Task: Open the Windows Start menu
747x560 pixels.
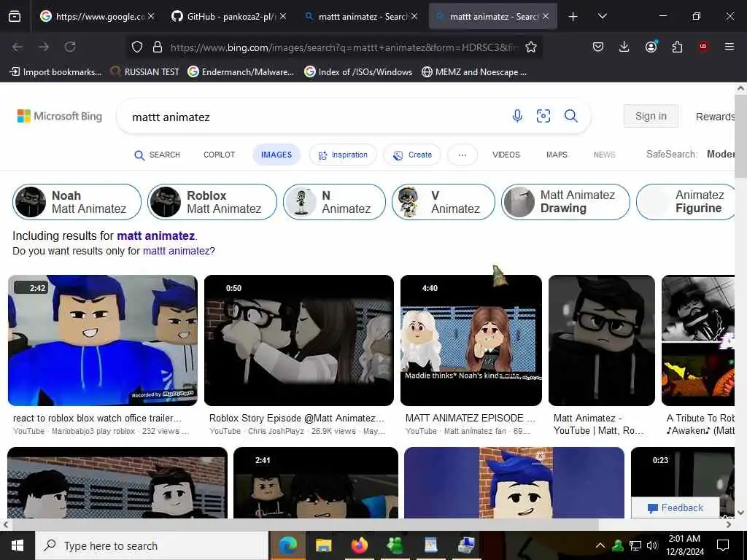Action: 18,545
